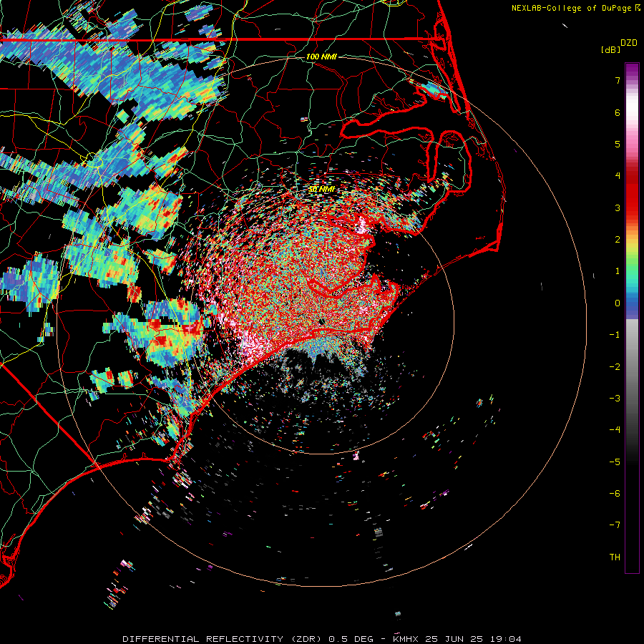This screenshot has width=644, height=644.
Task: Click the positive 1 scale label
Action: coord(618,271)
